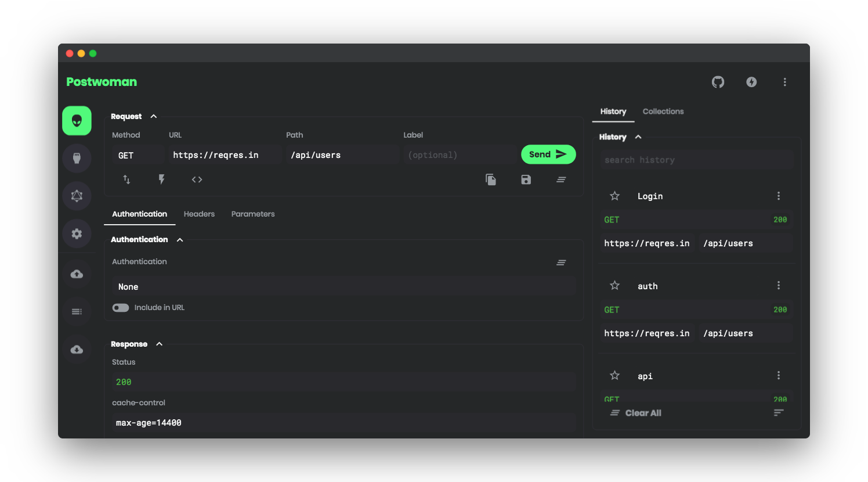Collapse the Response section
The image size is (868, 482).
(159, 343)
